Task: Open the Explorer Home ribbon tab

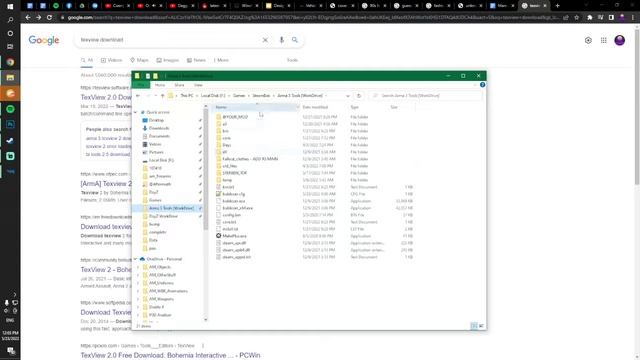Action: coord(160,85)
